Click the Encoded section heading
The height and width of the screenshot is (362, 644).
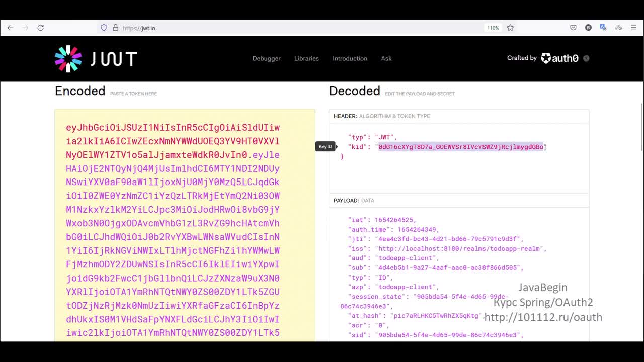pos(80,91)
